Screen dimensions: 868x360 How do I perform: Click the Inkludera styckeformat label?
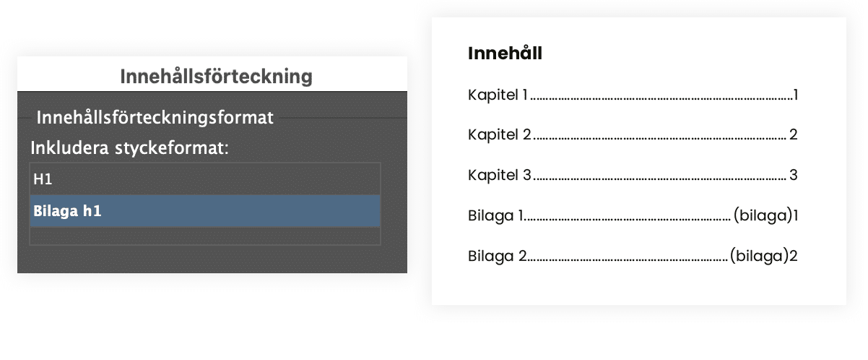(x=129, y=148)
